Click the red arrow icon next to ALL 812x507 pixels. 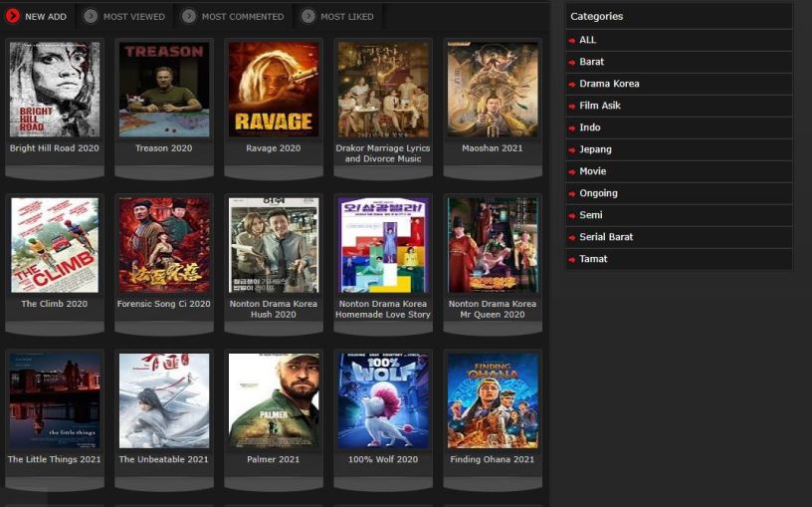(x=572, y=41)
